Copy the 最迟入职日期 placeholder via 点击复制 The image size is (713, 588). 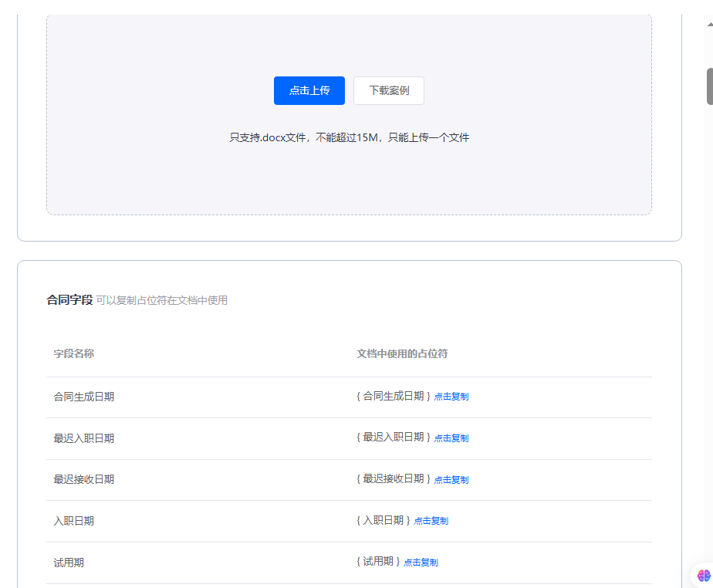451,438
